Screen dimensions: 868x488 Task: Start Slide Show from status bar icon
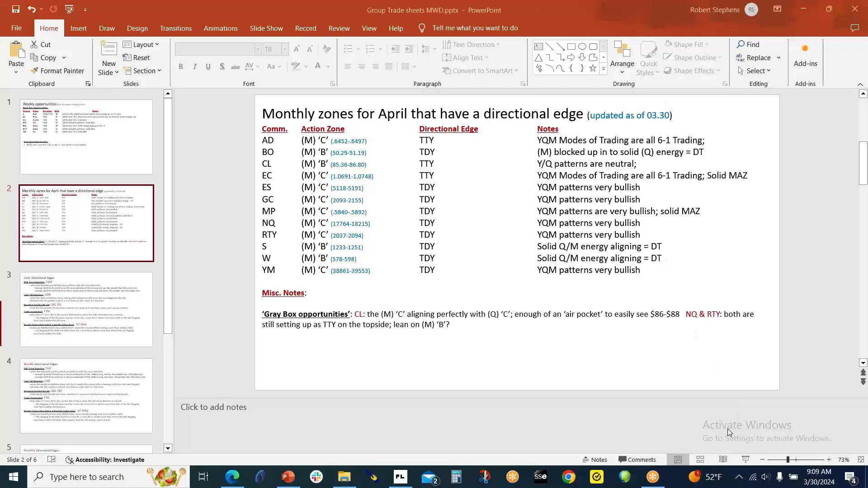pyautogui.click(x=745, y=460)
